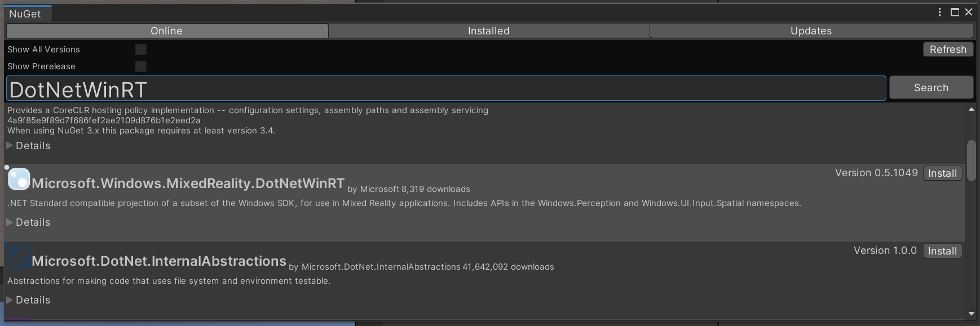Click the scroll up arrow in package list
The image size is (980, 326).
pos(971,110)
